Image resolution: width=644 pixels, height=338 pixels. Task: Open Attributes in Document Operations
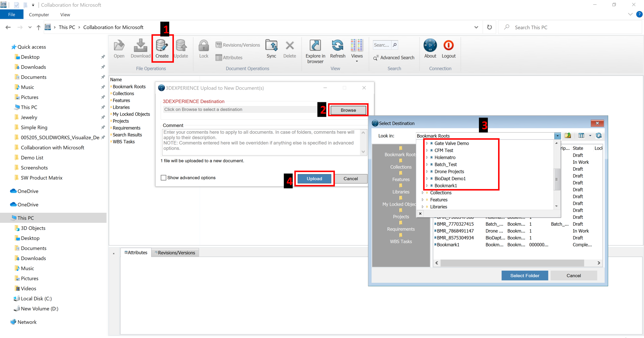[x=229, y=58]
